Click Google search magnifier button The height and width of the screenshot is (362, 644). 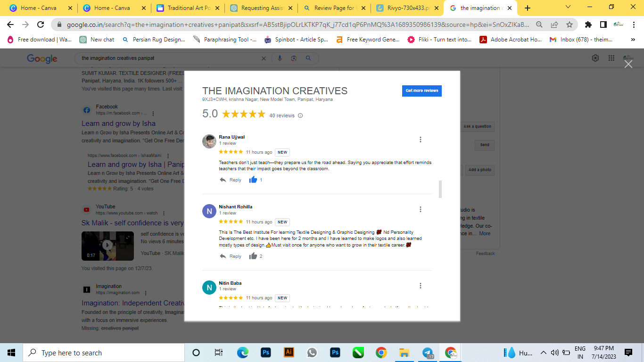[308, 58]
